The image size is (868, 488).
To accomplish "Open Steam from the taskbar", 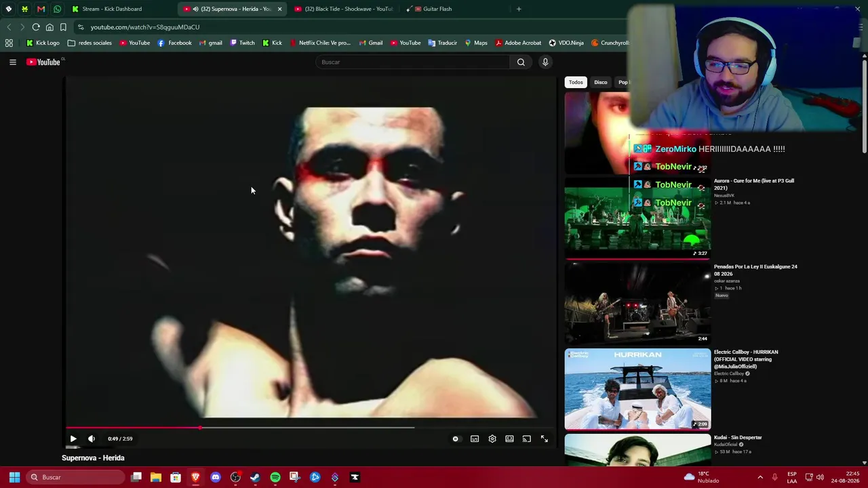I will click(x=255, y=477).
